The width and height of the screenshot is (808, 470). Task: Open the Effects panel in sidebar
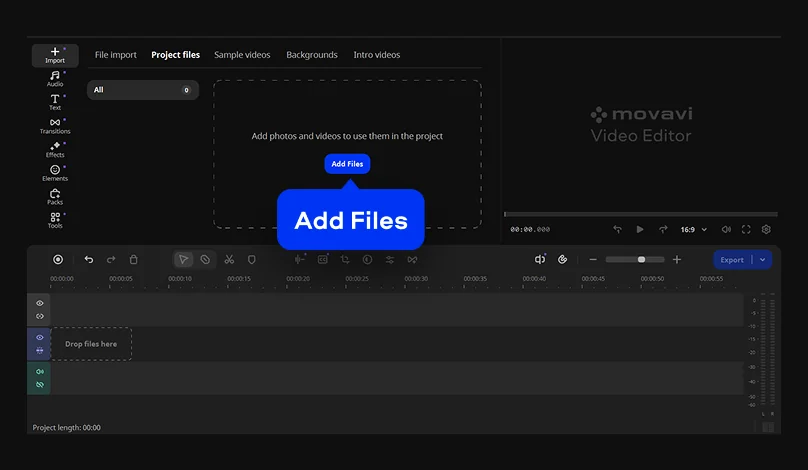tap(55, 149)
